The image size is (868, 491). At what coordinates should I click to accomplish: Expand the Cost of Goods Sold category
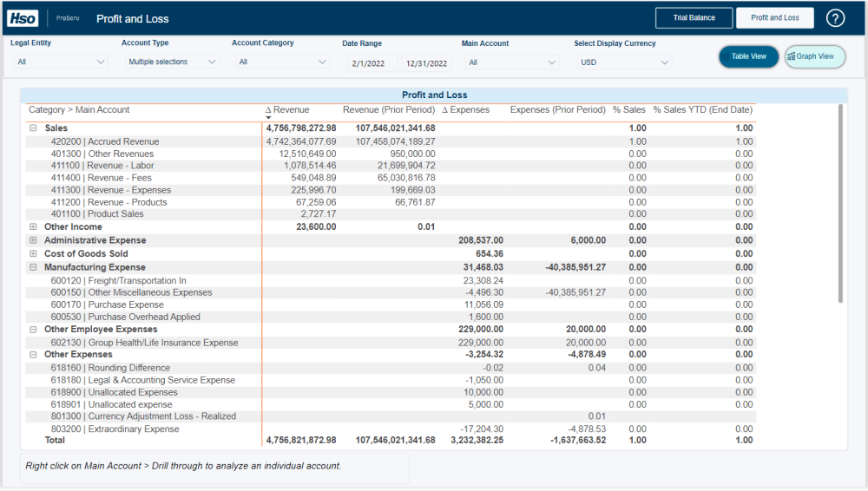click(x=33, y=254)
